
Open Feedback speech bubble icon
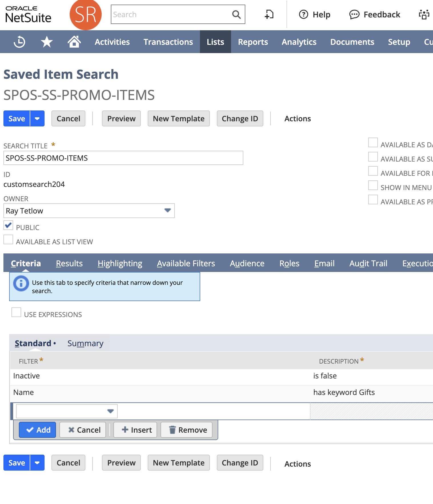[x=354, y=14]
